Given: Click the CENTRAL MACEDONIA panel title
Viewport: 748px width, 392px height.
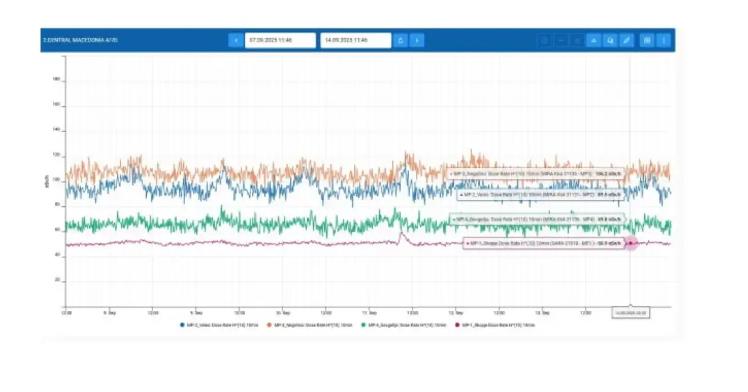Looking at the screenshot, I should (x=80, y=41).
